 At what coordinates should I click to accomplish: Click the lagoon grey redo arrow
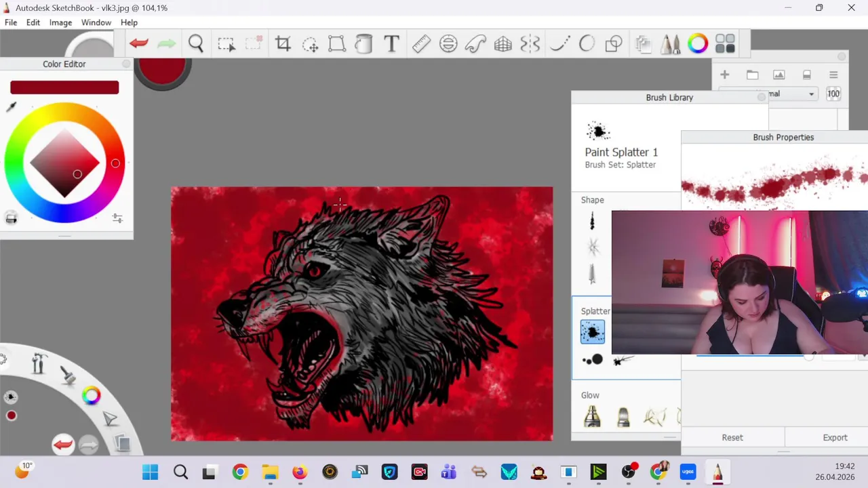(89, 445)
